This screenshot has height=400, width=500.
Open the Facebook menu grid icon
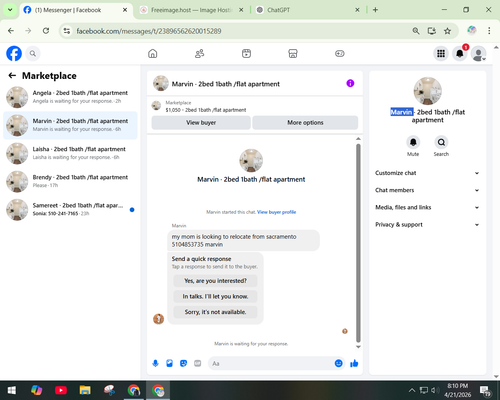[x=441, y=53]
